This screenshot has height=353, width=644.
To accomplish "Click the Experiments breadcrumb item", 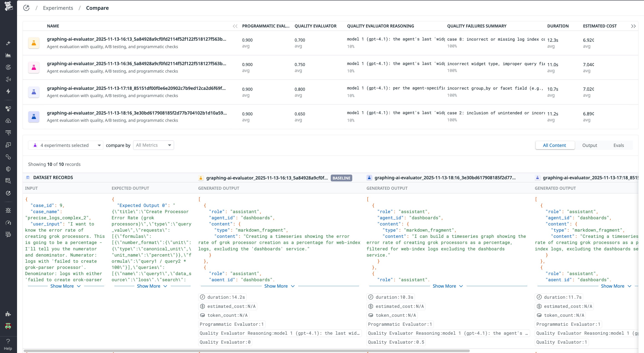I will tap(58, 8).
